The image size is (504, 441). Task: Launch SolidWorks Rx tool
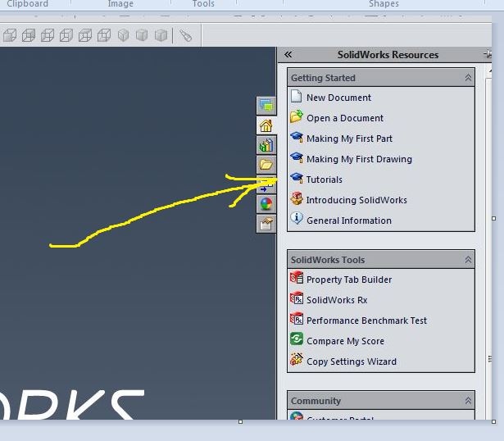[337, 300]
